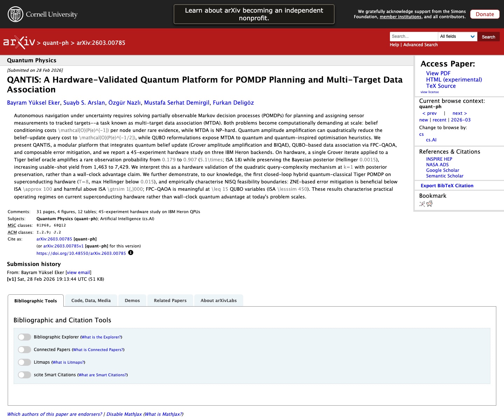The image size is (504, 420).
Task: Open View PDF link
Action: point(438,73)
